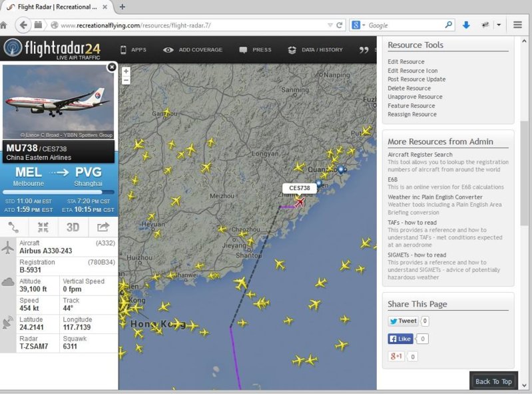The image size is (532, 394).
Task: Open the URL history dropdown arrow
Action: tap(330, 25)
